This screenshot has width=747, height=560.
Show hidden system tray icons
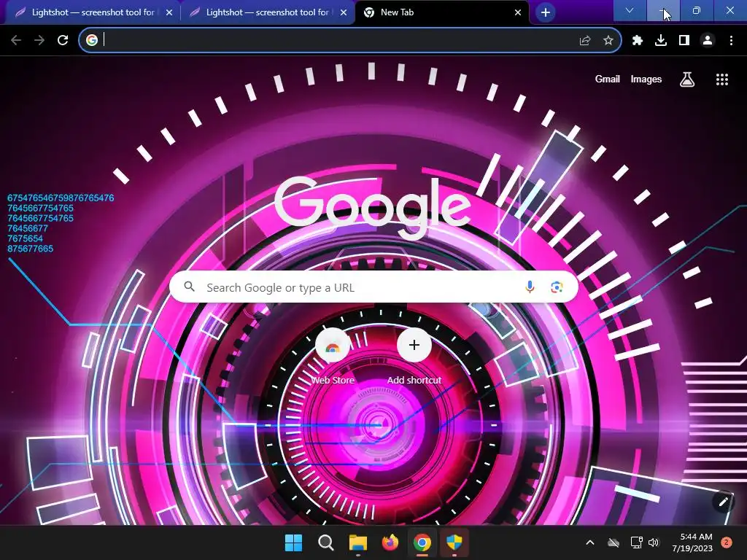[589, 542]
